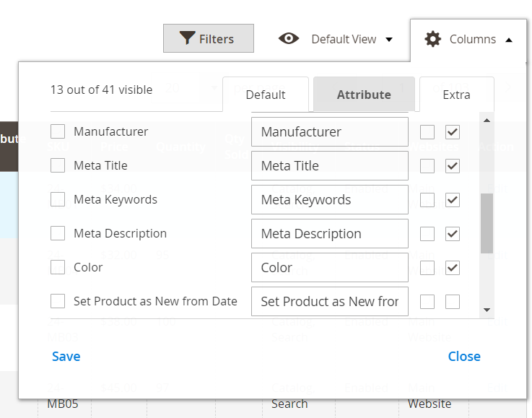Click the Save link
This screenshot has width=532, height=418.
[x=66, y=357]
